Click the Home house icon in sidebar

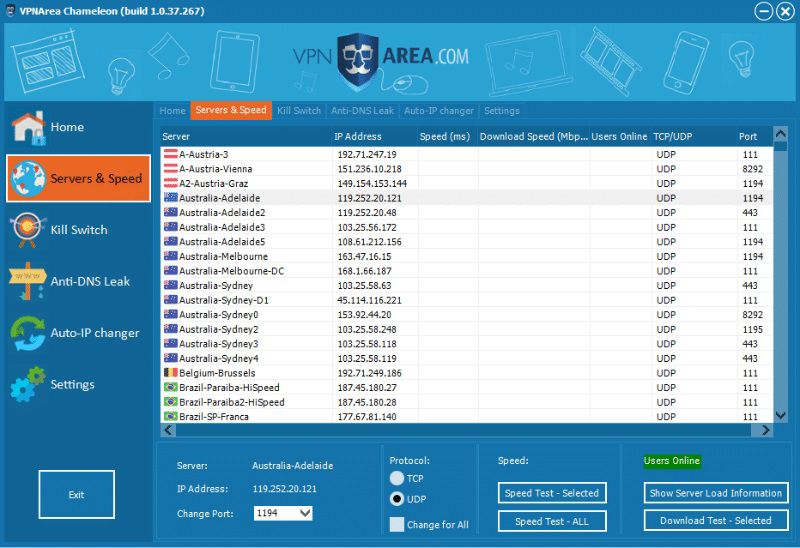click(x=29, y=128)
